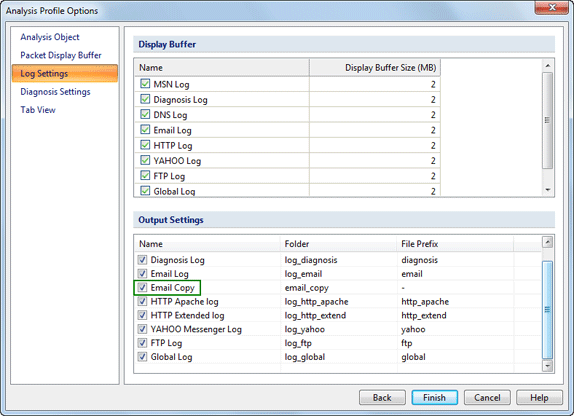574x416 pixels.
Task: Click the log_email folder cell
Action: point(303,274)
